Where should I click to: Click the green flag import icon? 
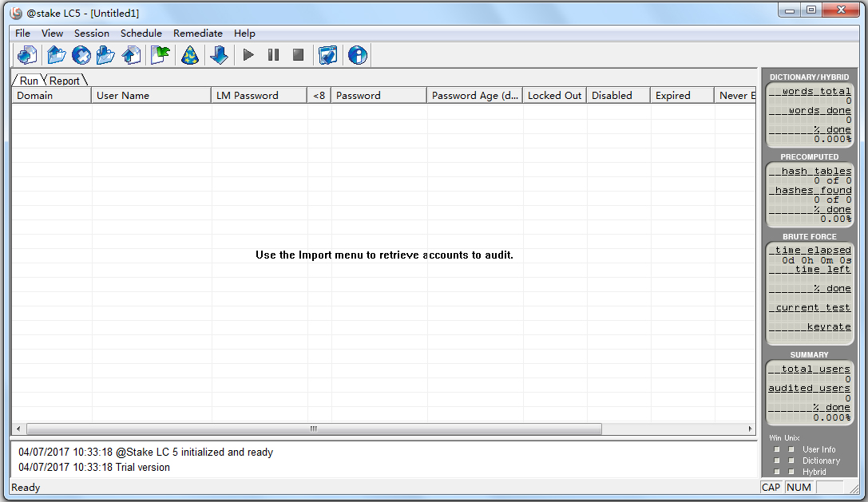[x=161, y=55]
